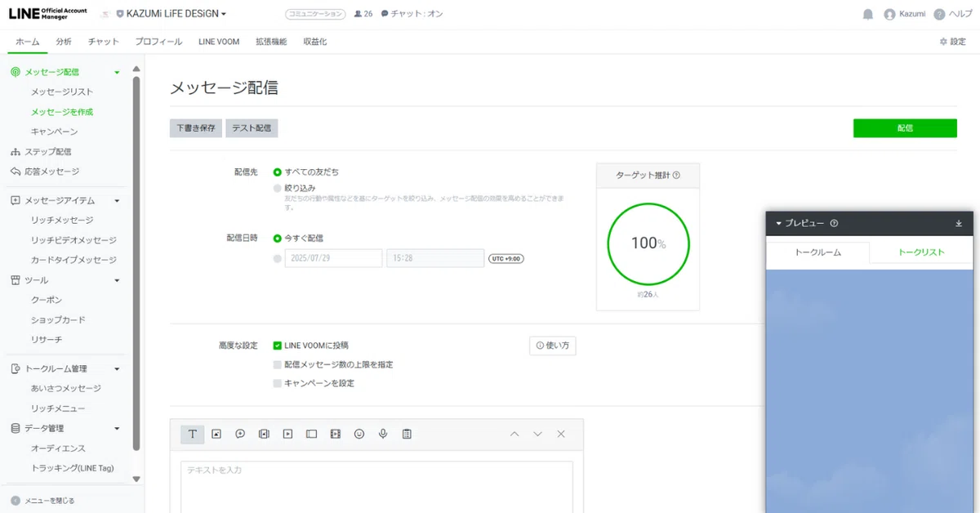Collapse トークルーム管理 sidebar section
This screenshot has height=513, width=980.
pyautogui.click(x=117, y=369)
